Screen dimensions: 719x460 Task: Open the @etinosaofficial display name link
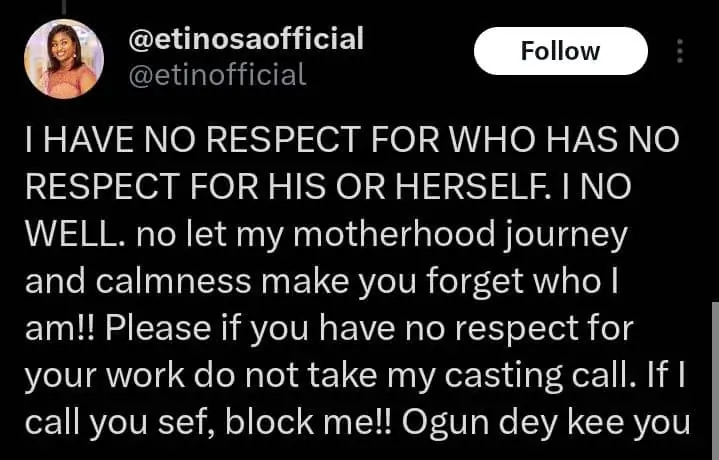pyautogui.click(x=247, y=39)
